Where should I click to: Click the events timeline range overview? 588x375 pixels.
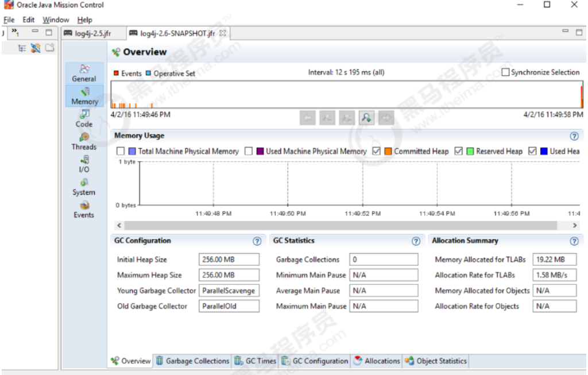[347, 95]
